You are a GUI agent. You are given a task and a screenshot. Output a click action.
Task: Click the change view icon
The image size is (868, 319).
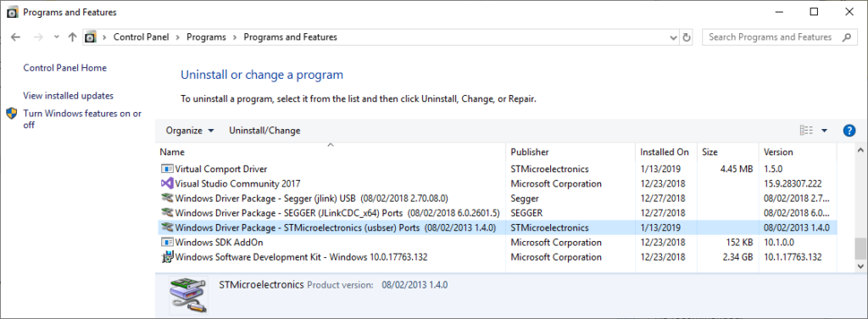(807, 131)
